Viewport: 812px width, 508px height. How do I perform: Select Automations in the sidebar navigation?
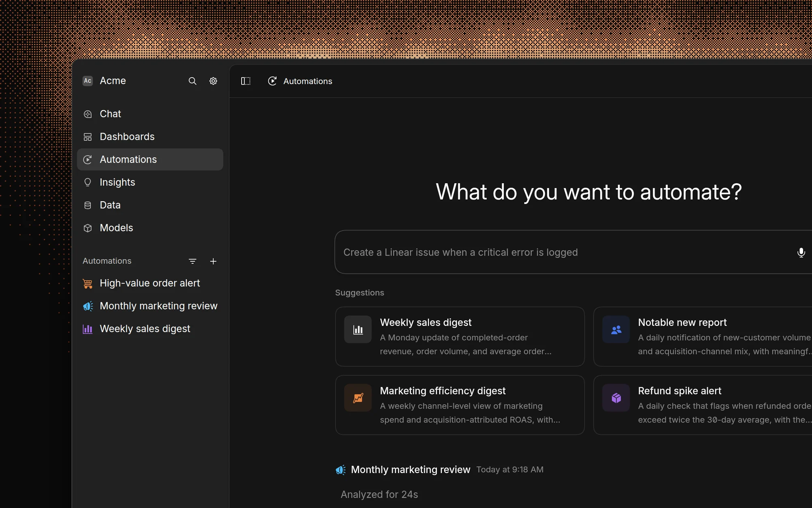150,159
